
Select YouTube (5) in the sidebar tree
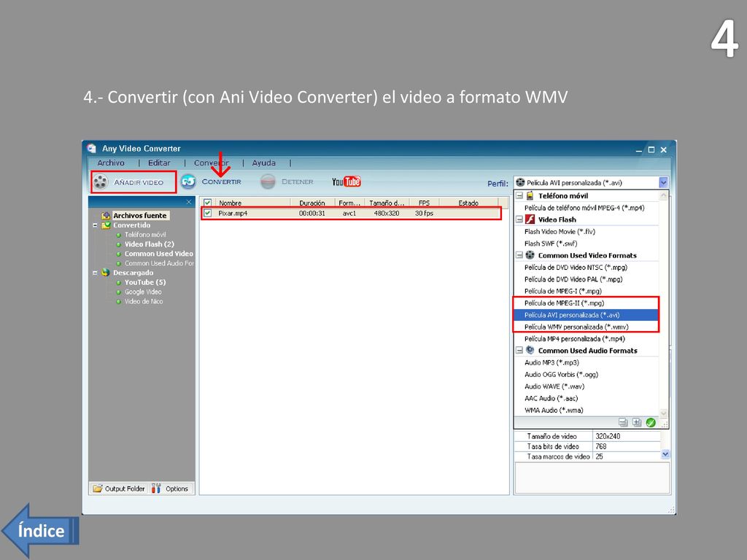(x=145, y=282)
